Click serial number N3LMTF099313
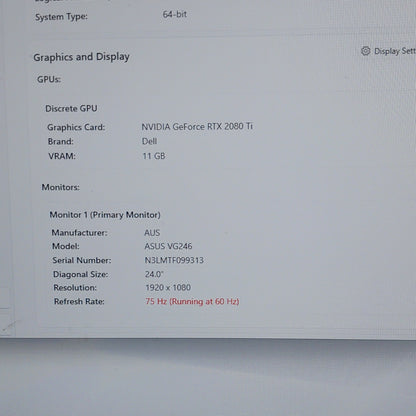Viewport: 416px width, 416px height. (174, 260)
